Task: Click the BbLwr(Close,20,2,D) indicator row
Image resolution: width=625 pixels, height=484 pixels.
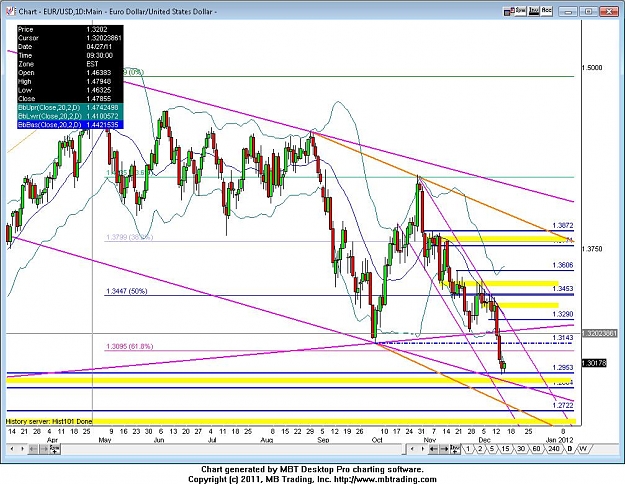Action: pyautogui.click(x=70, y=116)
